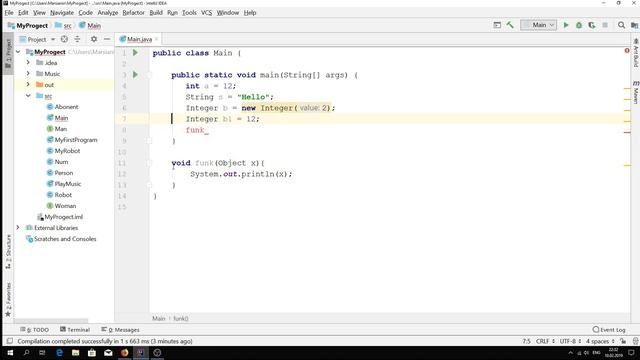Open the Maven side panel
The height and width of the screenshot is (360, 640).
pyautogui.click(x=636, y=92)
